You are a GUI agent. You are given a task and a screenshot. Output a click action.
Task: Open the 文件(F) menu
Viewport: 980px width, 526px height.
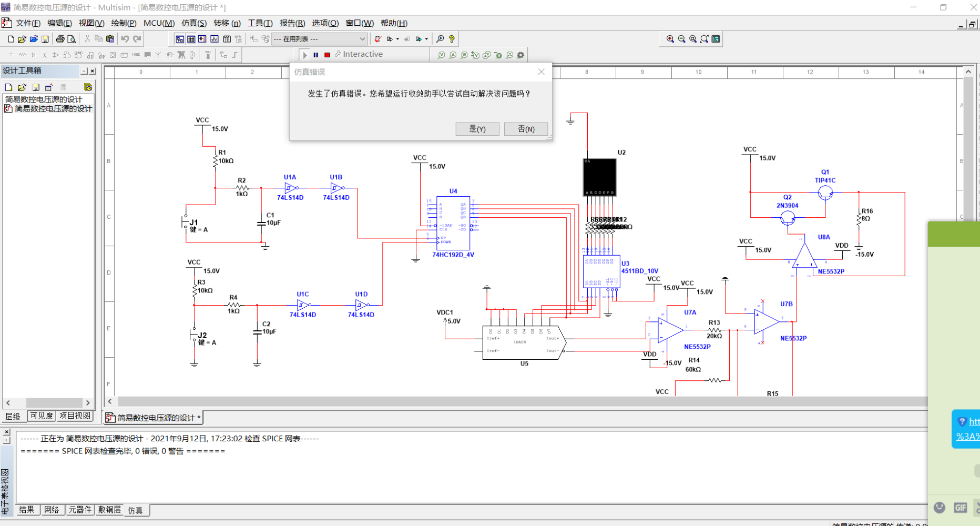pyautogui.click(x=28, y=23)
